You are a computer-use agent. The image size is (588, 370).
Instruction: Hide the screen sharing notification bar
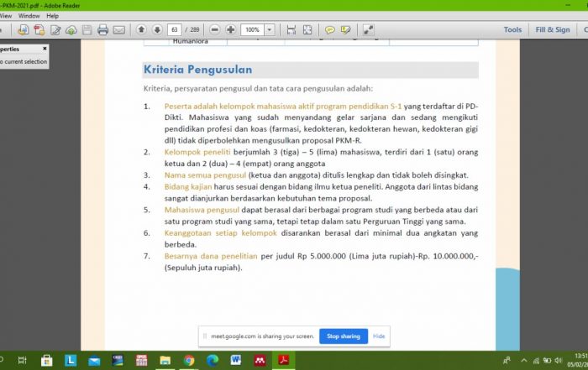click(x=379, y=336)
